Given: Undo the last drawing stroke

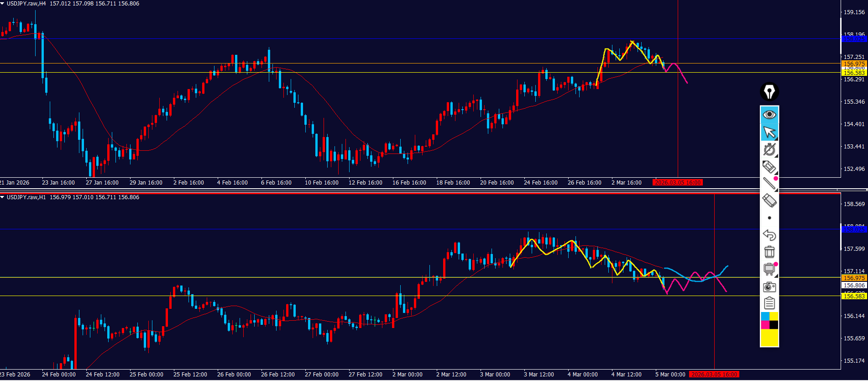Looking at the screenshot, I should (769, 235).
